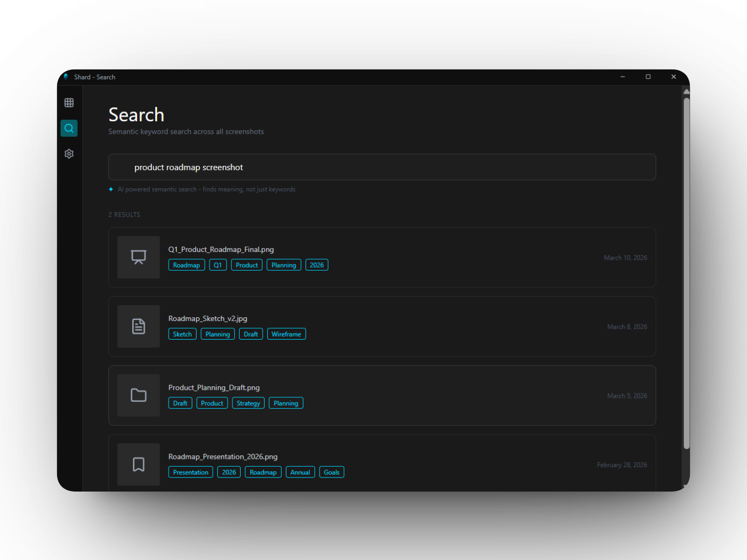Select the Planning tag on Roadmap_Sketch_v2.jpg
Screen dimensions: 747x560
(x=218, y=334)
